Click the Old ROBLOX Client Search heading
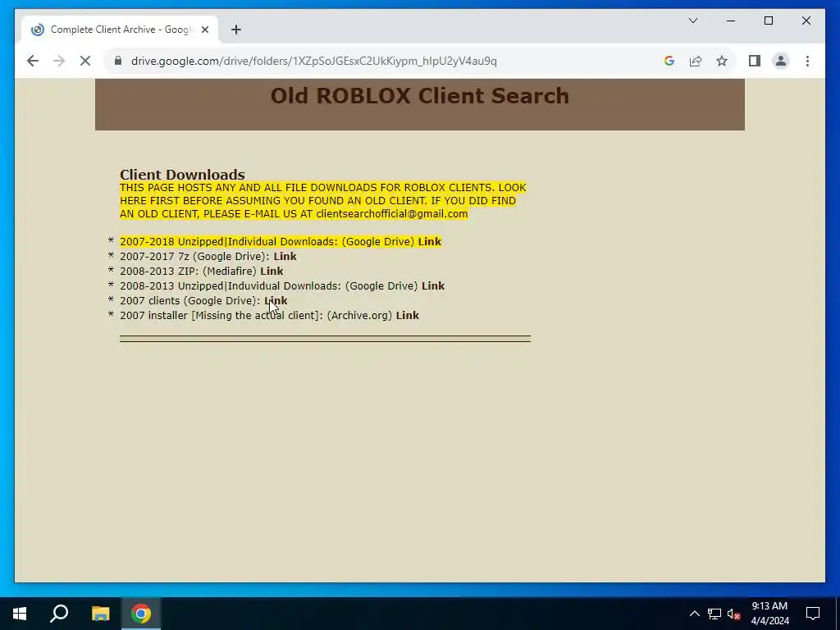This screenshot has width=840, height=630. tap(420, 96)
